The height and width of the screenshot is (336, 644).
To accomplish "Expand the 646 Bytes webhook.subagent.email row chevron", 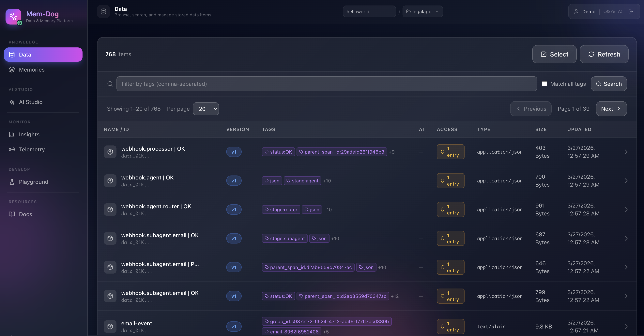I will point(626,267).
